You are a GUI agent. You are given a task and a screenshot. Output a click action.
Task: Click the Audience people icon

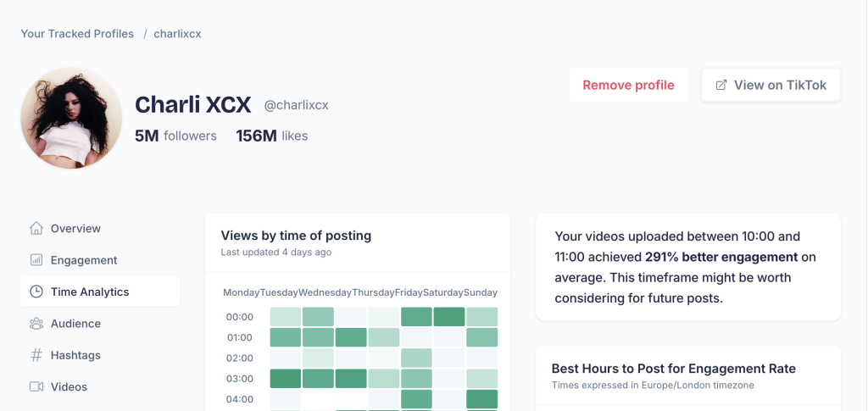pos(36,324)
